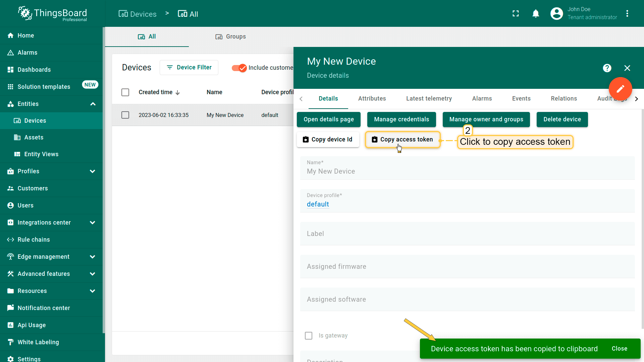Image resolution: width=644 pixels, height=362 pixels.
Task: Open the Device Filter button
Action: pyautogui.click(x=189, y=67)
